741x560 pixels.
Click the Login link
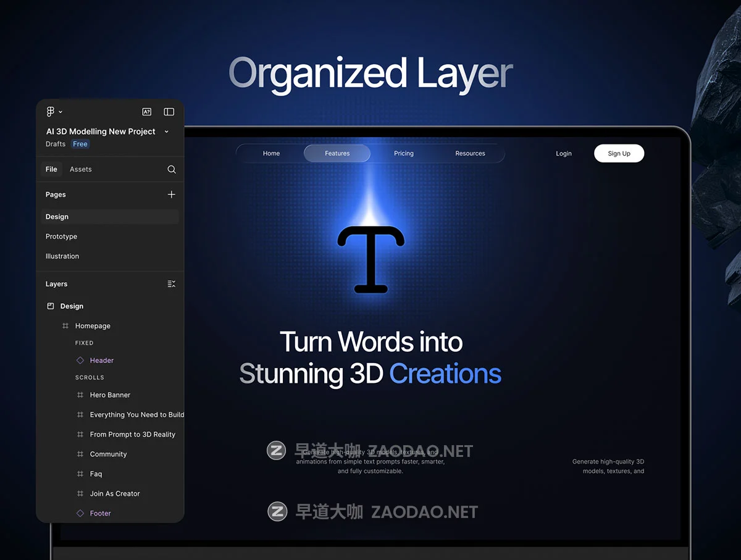pyautogui.click(x=564, y=154)
